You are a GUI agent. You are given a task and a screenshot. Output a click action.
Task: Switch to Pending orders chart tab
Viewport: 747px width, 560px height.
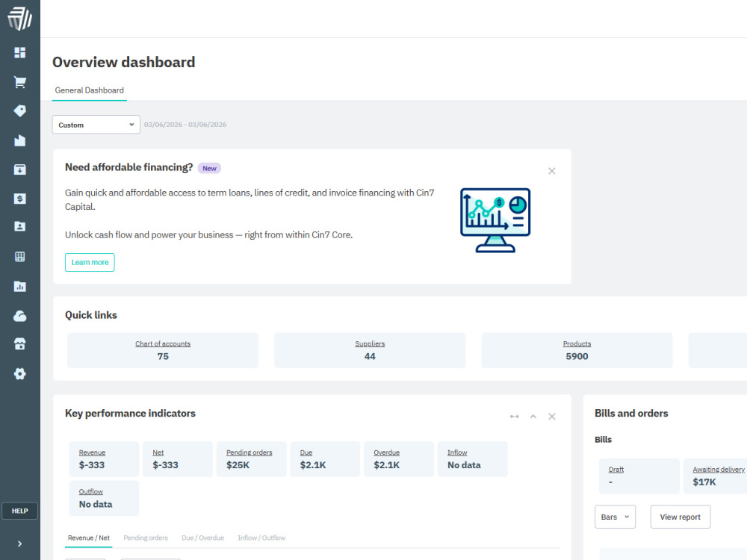(x=146, y=538)
